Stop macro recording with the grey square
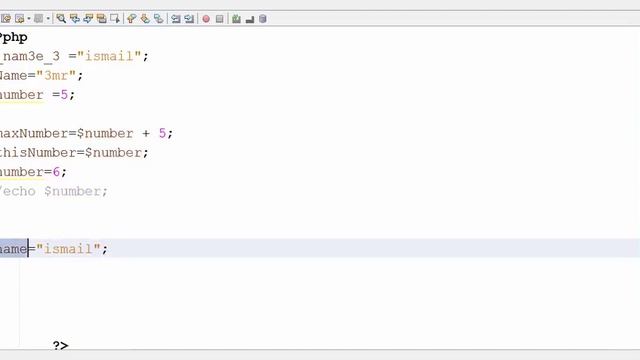This screenshot has height=360, width=640. [x=220, y=19]
